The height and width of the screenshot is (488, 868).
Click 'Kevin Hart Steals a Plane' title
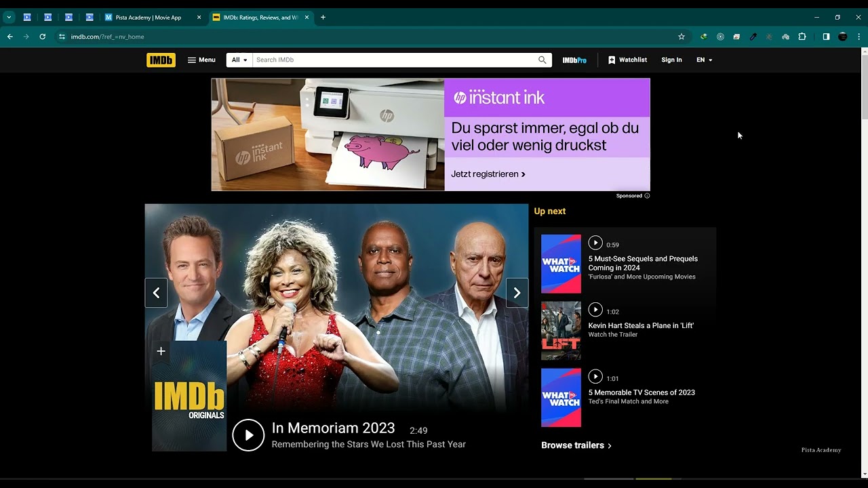pyautogui.click(x=641, y=325)
